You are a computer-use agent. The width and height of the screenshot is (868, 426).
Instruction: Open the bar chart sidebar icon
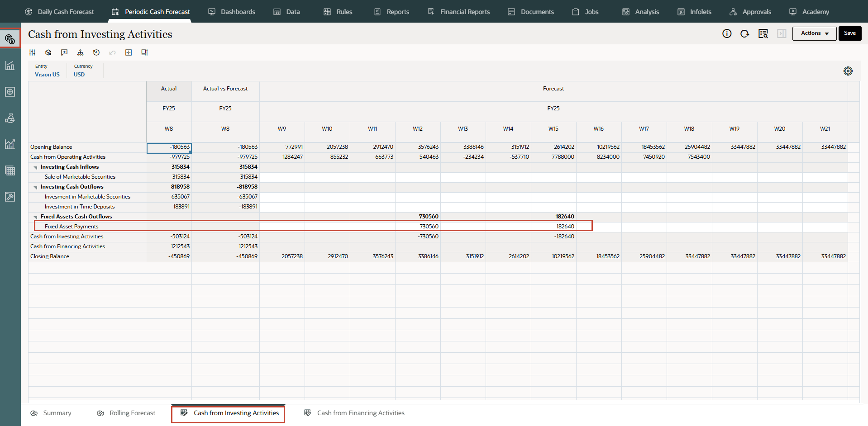click(x=10, y=66)
